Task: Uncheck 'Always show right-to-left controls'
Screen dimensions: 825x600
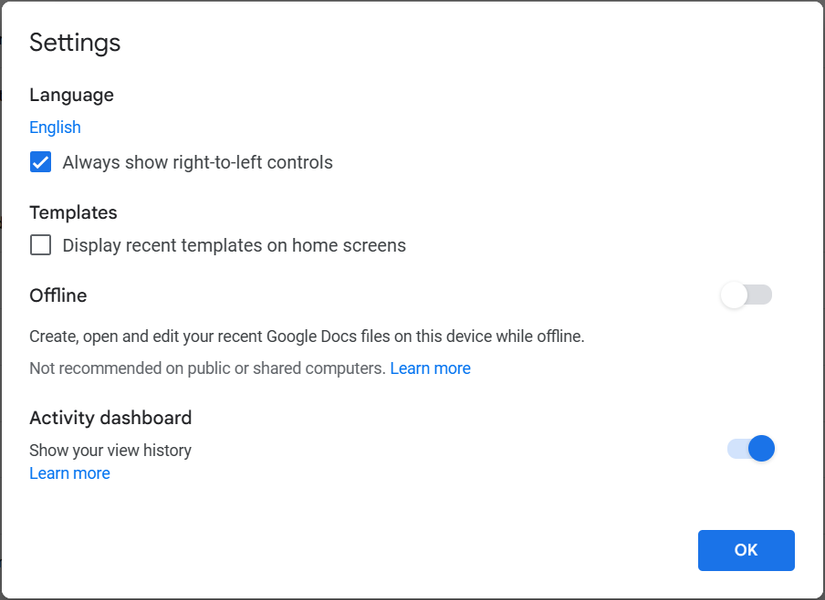Action: point(40,161)
